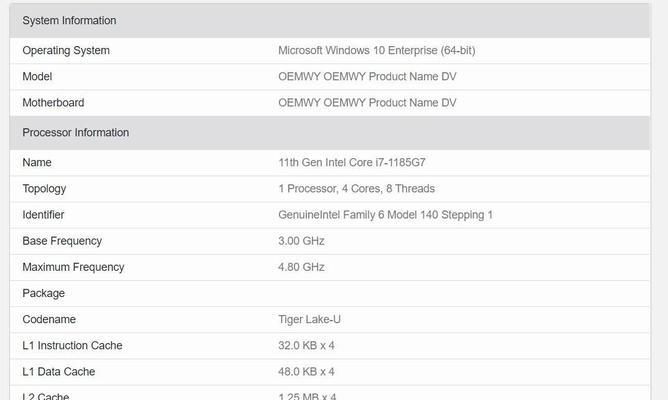Click the 4.80 GHz value
Image resolution: width=668 pixels, height=400 pixels.
tap(301, 267)
